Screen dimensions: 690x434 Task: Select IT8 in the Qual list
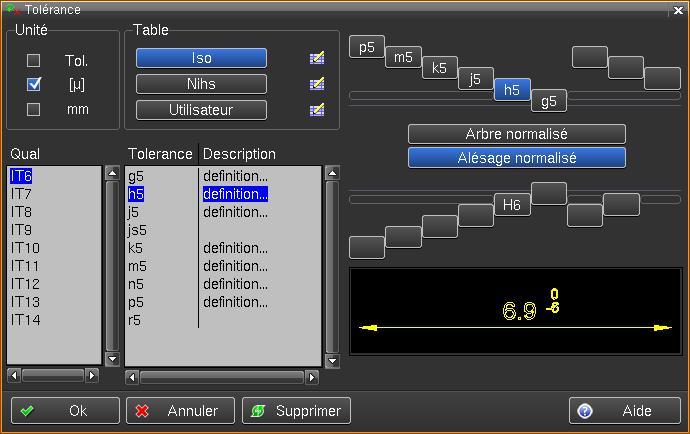(22, 212)
